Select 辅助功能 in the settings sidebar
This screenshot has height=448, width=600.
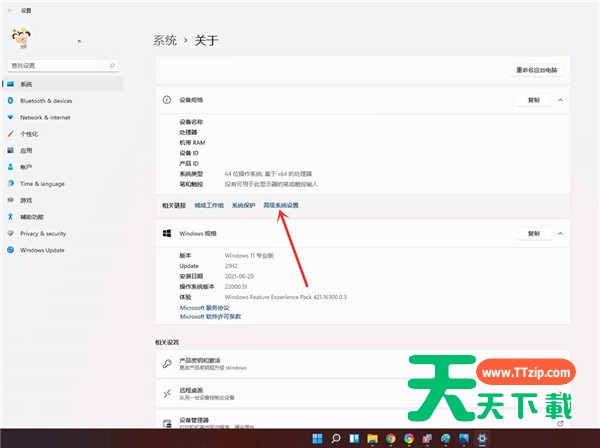(x=31, y=217)
